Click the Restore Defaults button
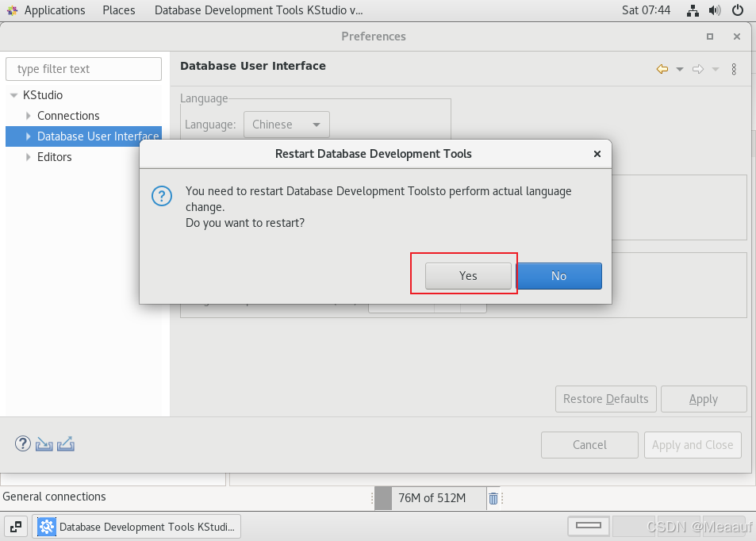This screenshot has height=541, width=756. pyautogui.click(x=605, y=399)
